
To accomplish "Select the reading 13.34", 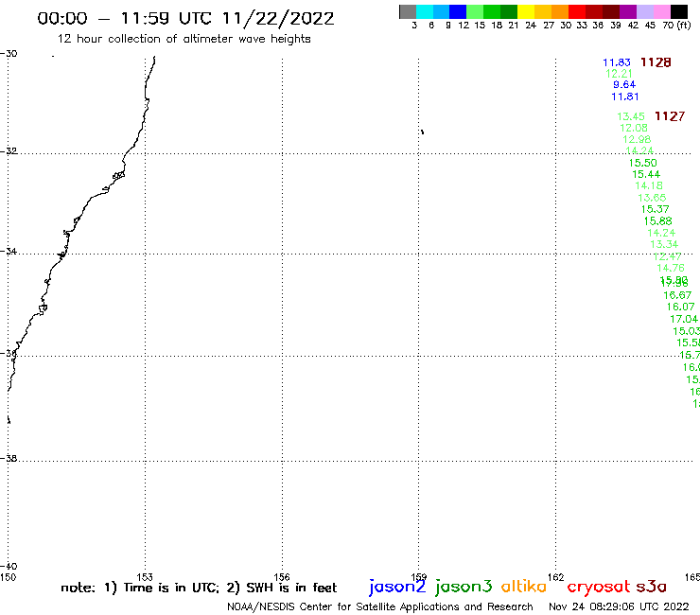I will tap(664, 244).
